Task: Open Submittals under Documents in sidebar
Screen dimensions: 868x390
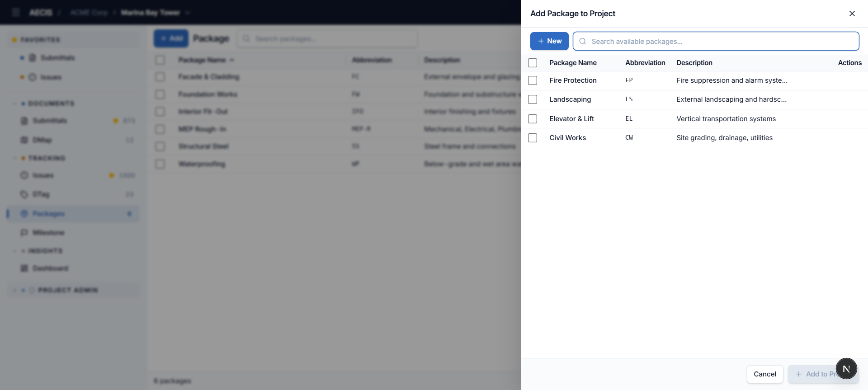Action: (50, 121)
